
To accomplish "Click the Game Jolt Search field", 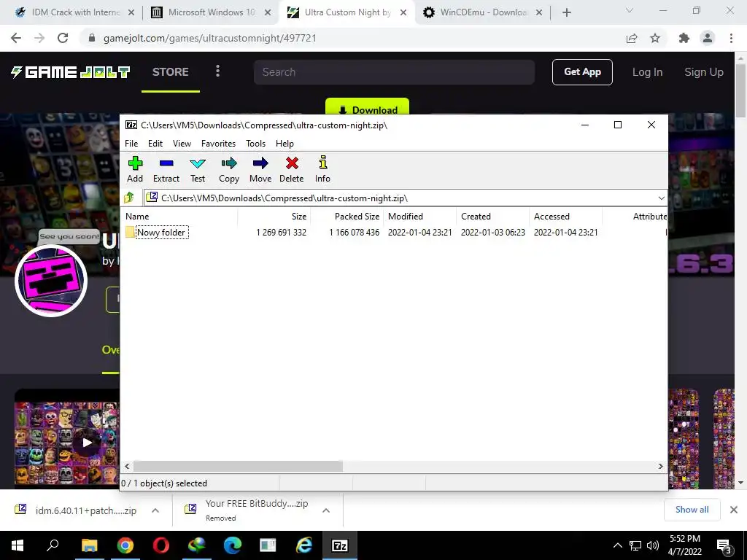I will (x=394, y=72).
